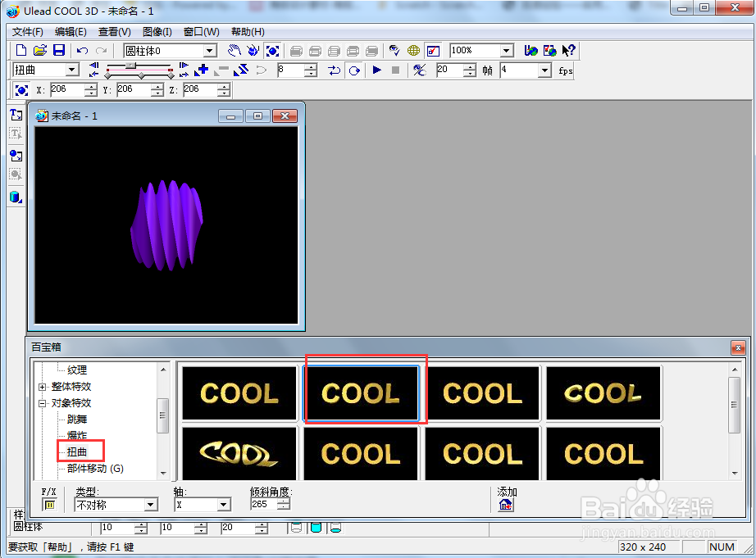The image size is (756, 558).
Task: Open the 文件(F) menu
Action: click(x=28, y=32)
